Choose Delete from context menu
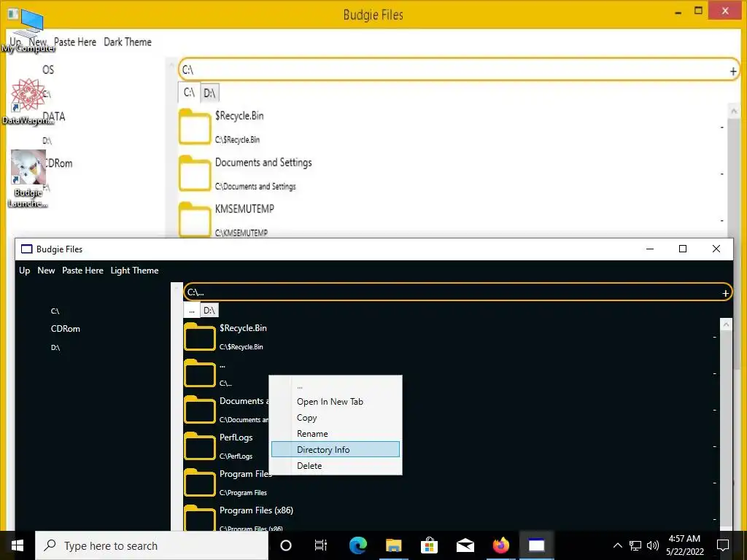This screenshot has width=747, height=560. (x=309, y=465)
